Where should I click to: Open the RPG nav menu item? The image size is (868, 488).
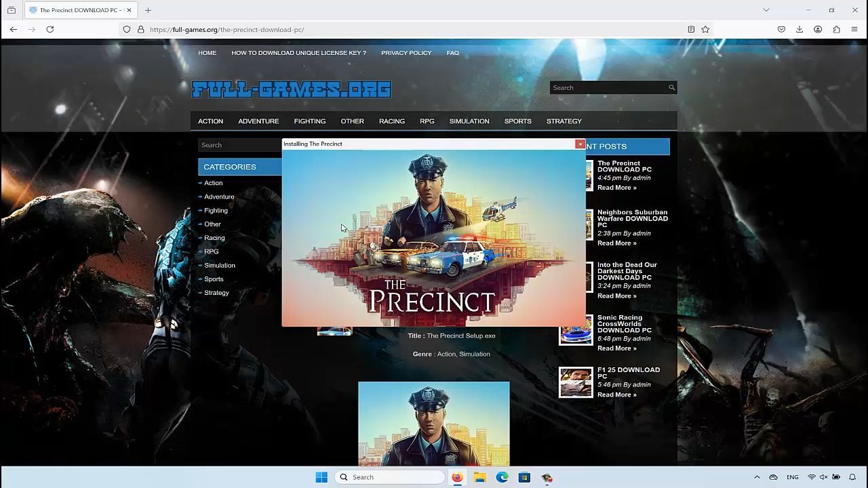click(427, 121)
